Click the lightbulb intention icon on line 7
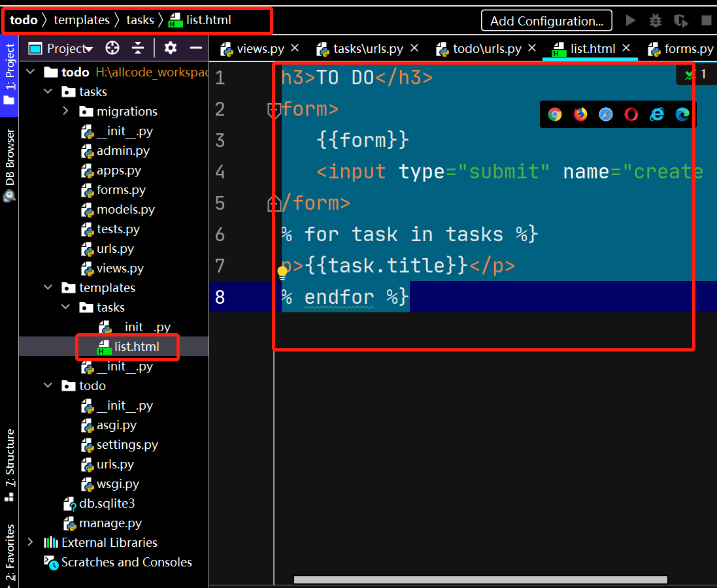 [x=282, y=272]
